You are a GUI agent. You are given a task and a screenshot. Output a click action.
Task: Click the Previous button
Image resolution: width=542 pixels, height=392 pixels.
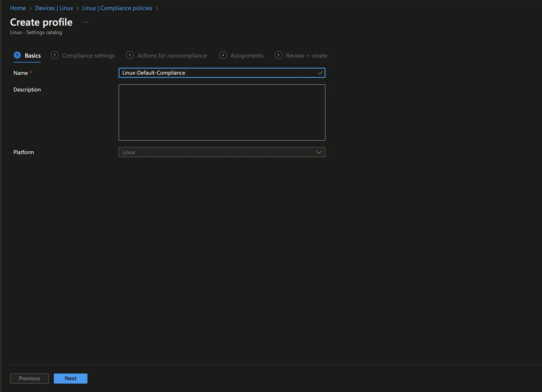click(x=29, y=378)
